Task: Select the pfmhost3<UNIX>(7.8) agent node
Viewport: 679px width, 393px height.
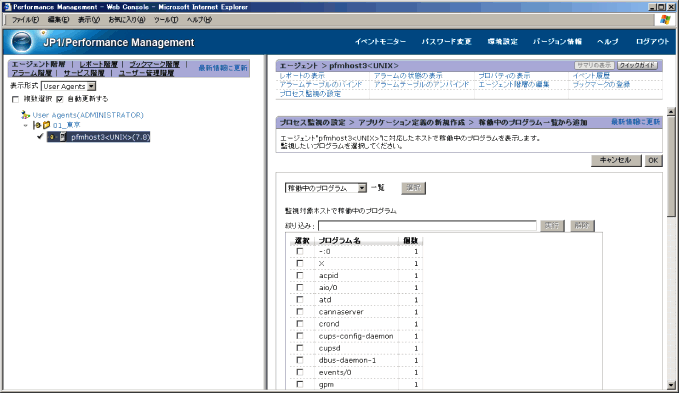Action: coord(110,137)
